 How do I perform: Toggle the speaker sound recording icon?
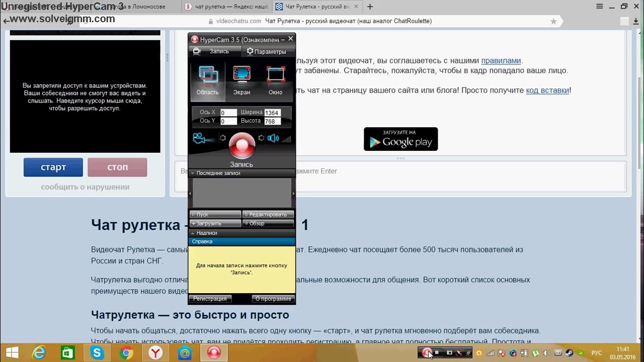click(272, 138)
